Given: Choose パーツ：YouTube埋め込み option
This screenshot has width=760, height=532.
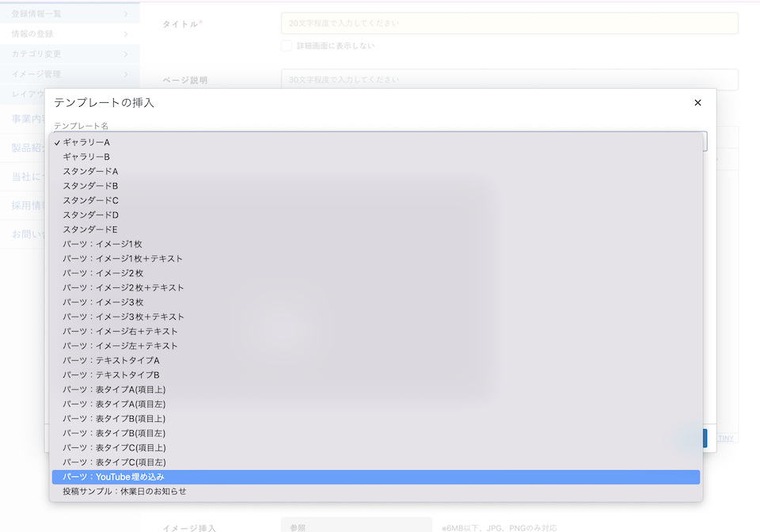Looking at the screenshot, I should click(114, 477).
